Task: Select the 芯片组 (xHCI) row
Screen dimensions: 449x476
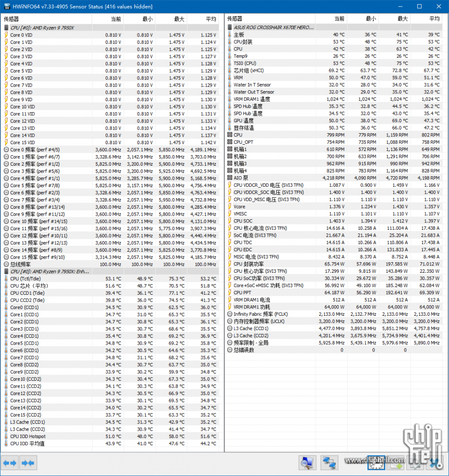Action: [x=334, y=70]
